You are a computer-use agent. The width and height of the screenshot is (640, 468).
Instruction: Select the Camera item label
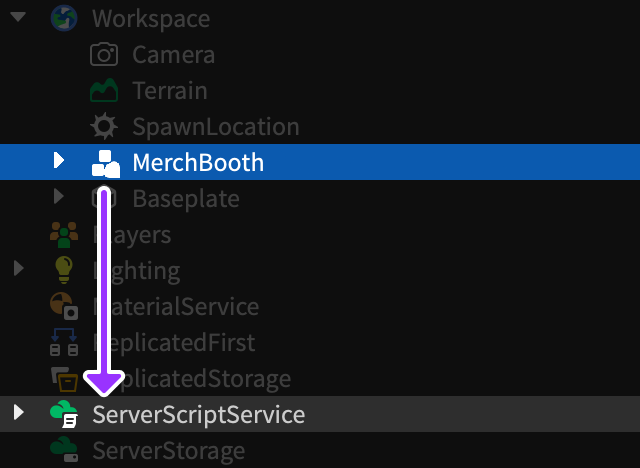[173, 54]
